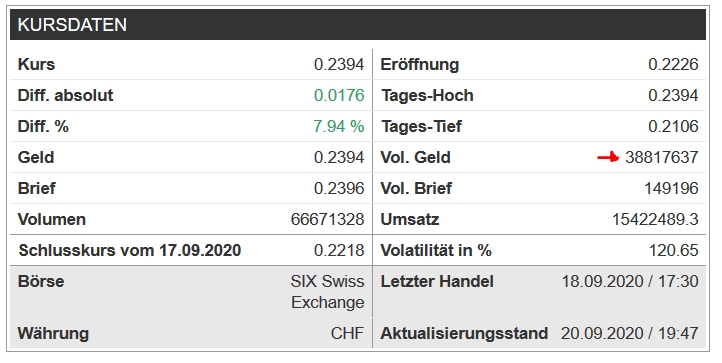The height and width of the screenshot is (363, 722).
Task: Click the Umsatz figure 15422489.3
Action: click(x=655, y=219)
